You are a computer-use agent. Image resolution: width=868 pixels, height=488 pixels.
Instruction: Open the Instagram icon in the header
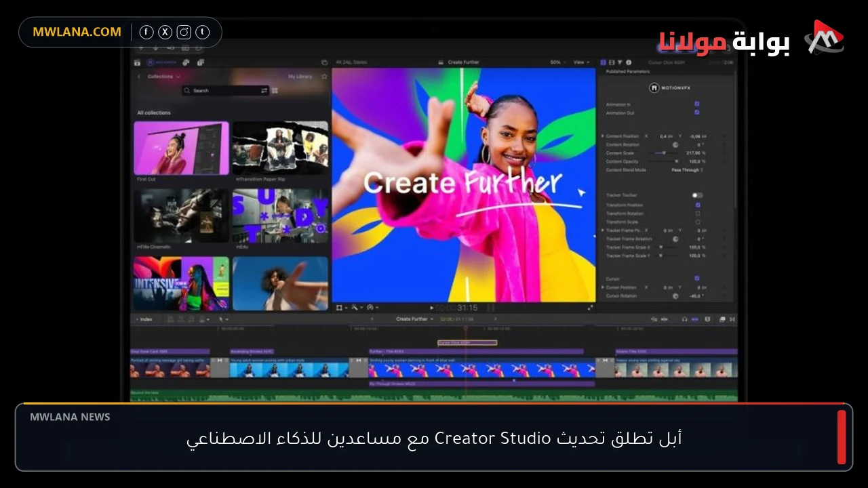(x=184, y=32)
